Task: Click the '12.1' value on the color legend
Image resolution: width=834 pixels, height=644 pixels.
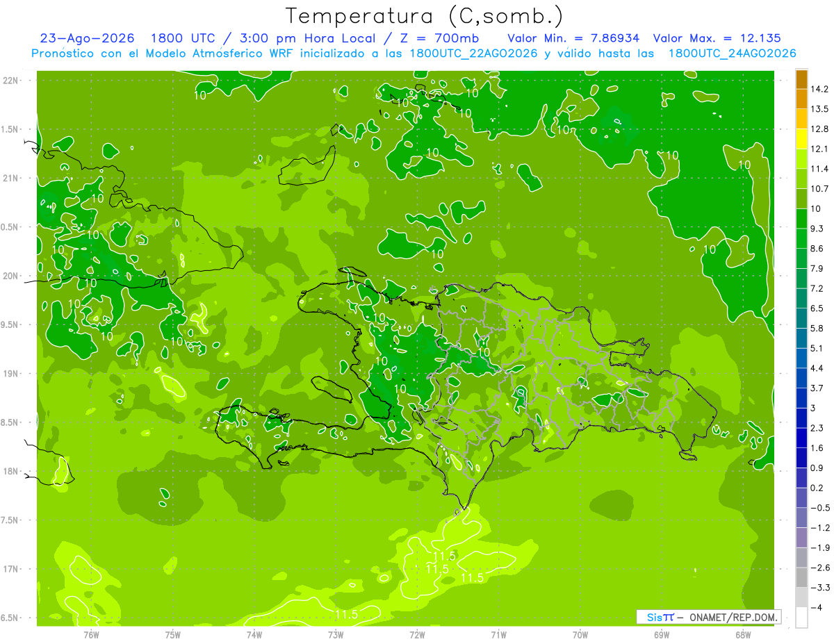Action: pos(819,149)
